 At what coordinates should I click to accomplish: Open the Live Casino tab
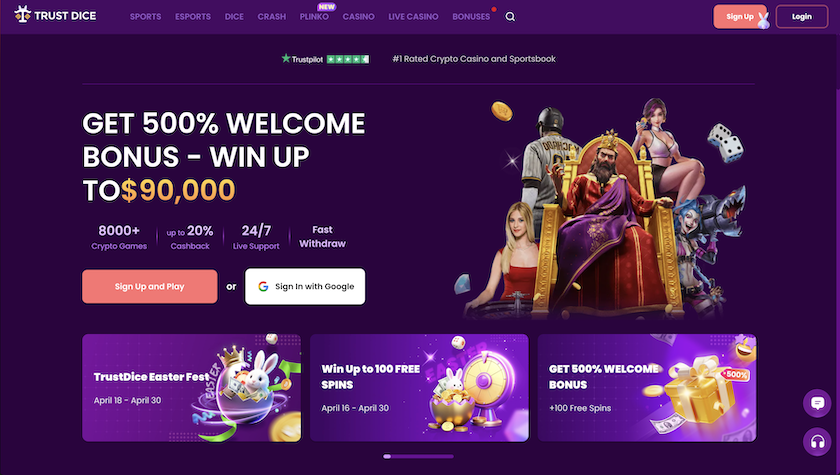point(413,17)
